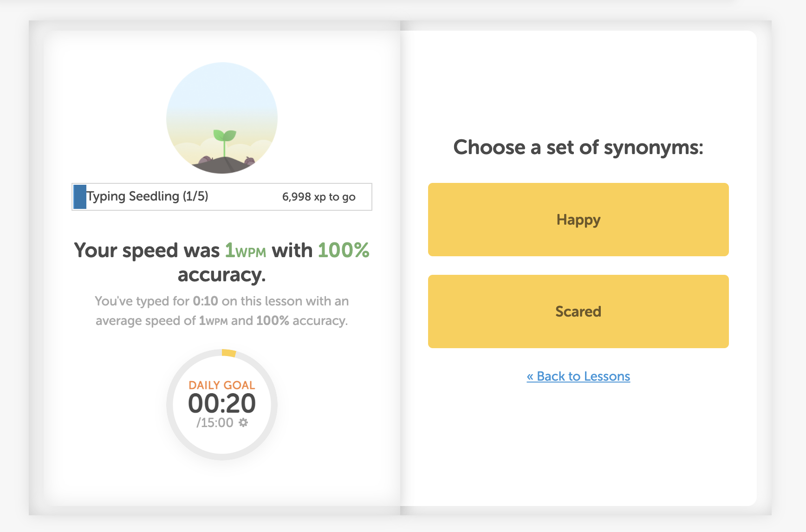
Task: Click the 0:10 typed time in summary
Action: tap(205, 301)
